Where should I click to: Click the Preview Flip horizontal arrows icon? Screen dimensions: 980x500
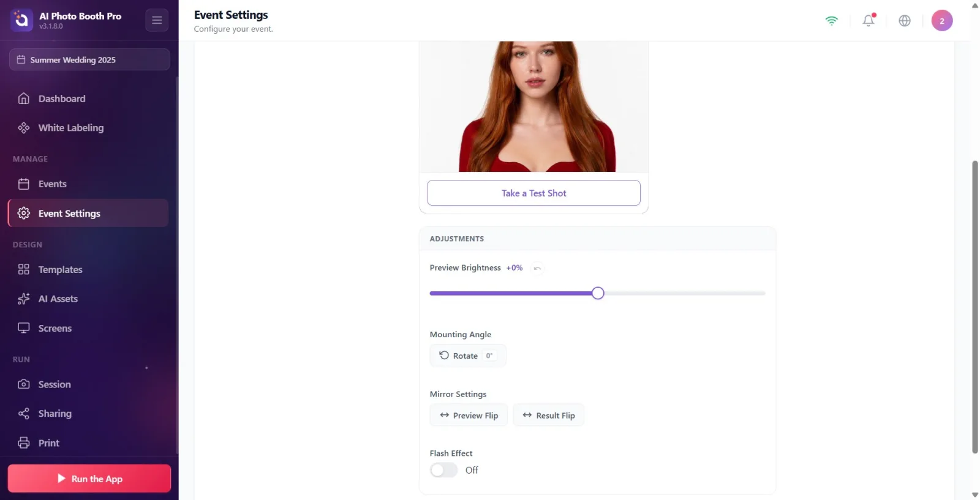coord(445,415)
